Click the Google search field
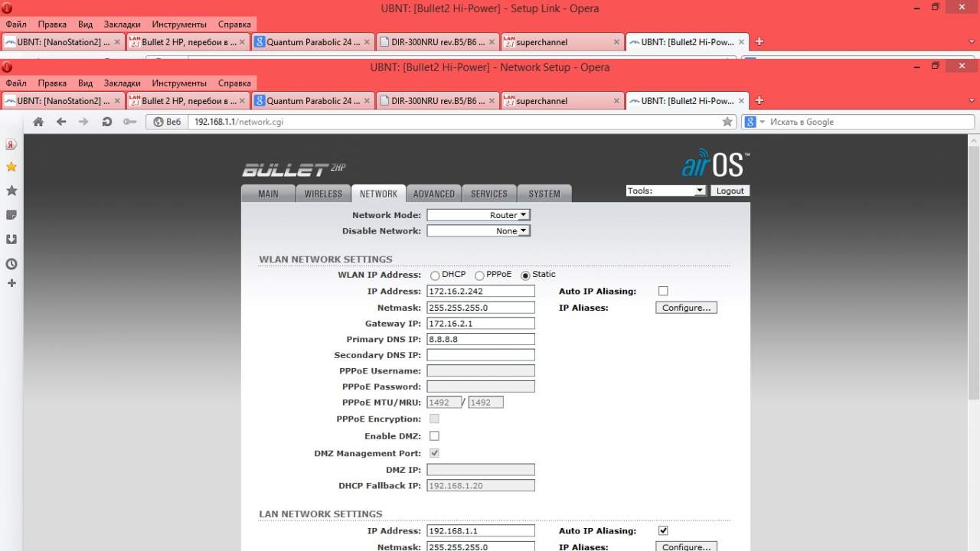This screenshot has width=980, height=551. [x=871, y=122]
